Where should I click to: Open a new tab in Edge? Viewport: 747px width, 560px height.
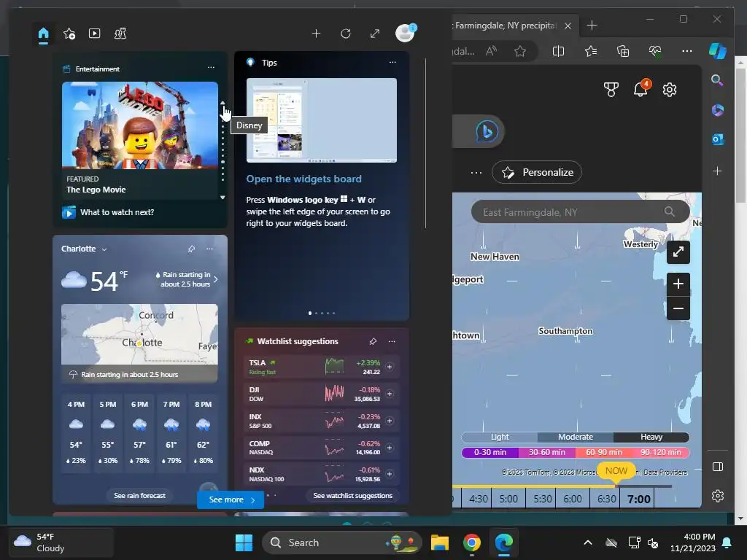[592, 26]
